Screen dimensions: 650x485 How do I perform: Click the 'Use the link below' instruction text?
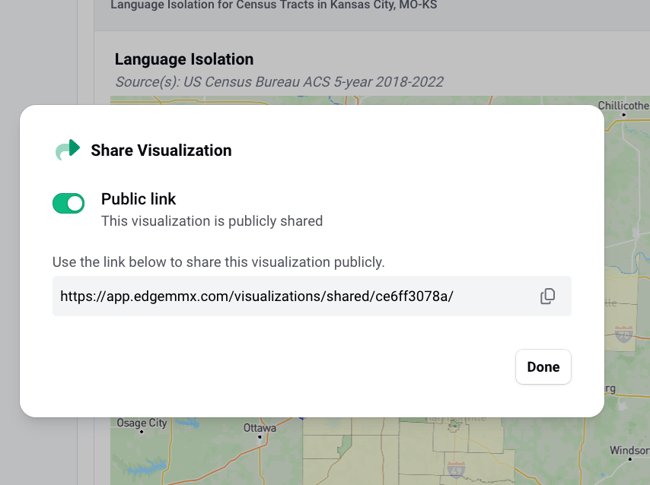click(218, 262)
